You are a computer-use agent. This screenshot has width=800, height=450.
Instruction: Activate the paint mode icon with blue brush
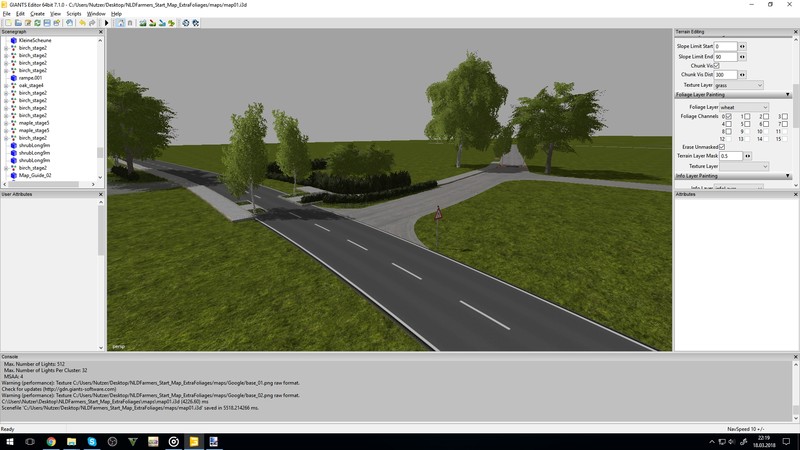coord(162,23)
